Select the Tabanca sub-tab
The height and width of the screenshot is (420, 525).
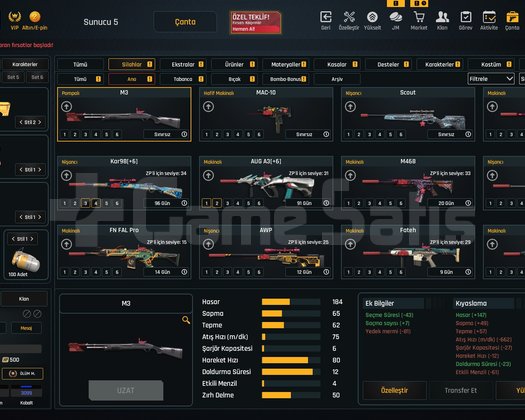(183, 79)
